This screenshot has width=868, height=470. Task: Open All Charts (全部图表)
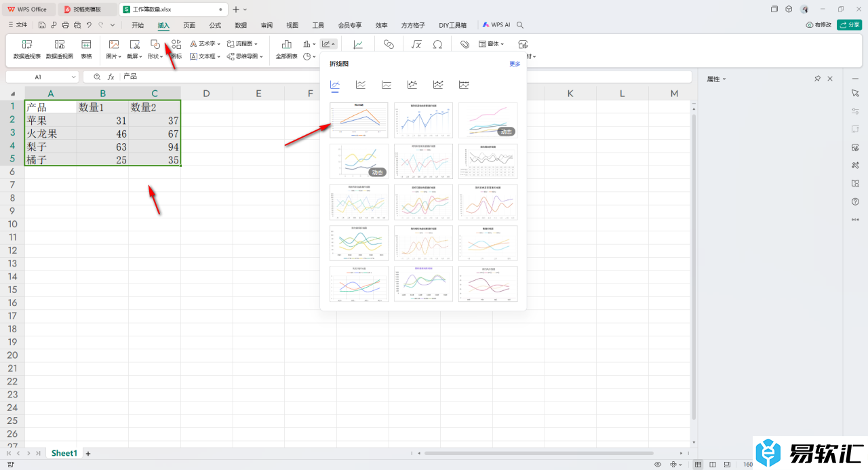click(287, 49)
